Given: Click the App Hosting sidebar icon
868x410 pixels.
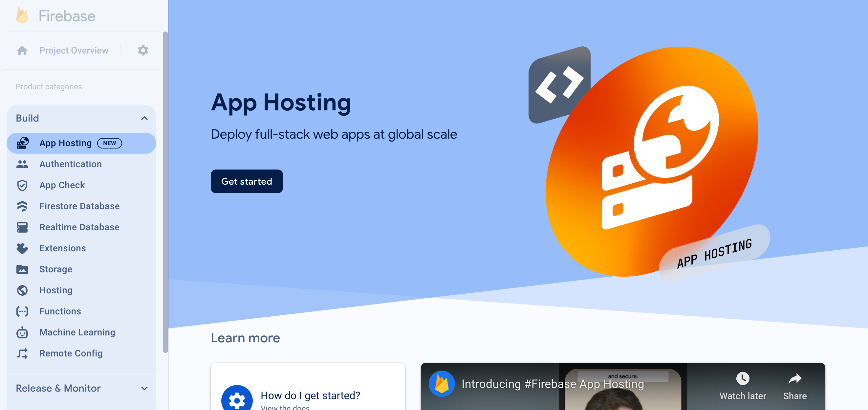Looking at the screenshot, I should point(23,143).
